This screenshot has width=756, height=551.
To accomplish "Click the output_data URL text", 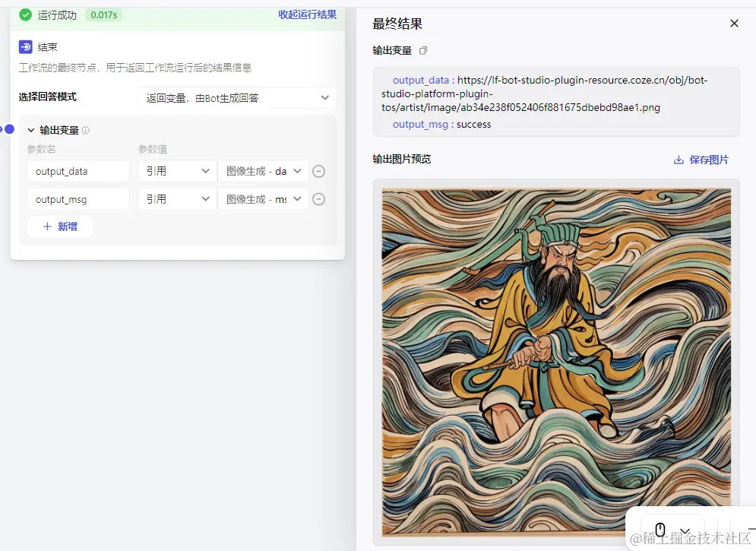I will point(544,93).
